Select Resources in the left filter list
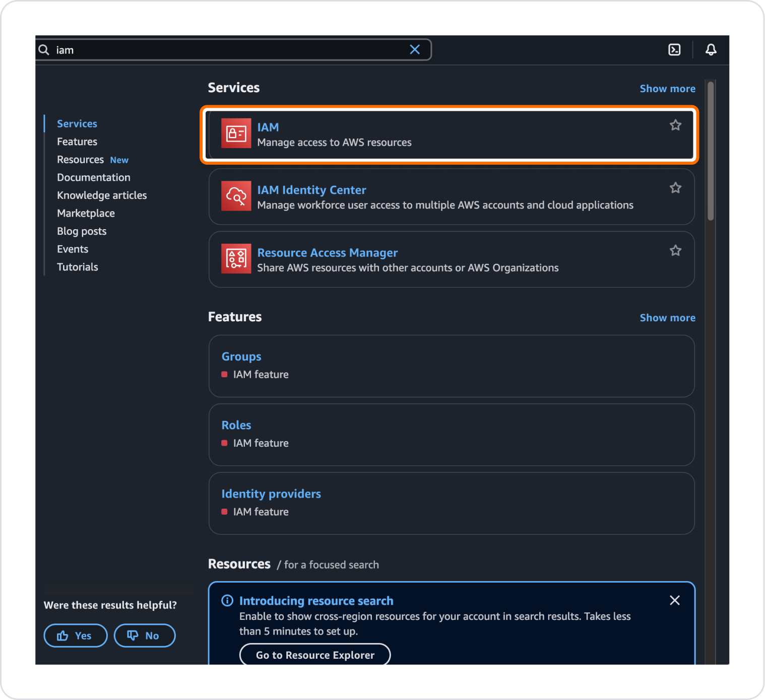The image size is (765, 700). 80,160
